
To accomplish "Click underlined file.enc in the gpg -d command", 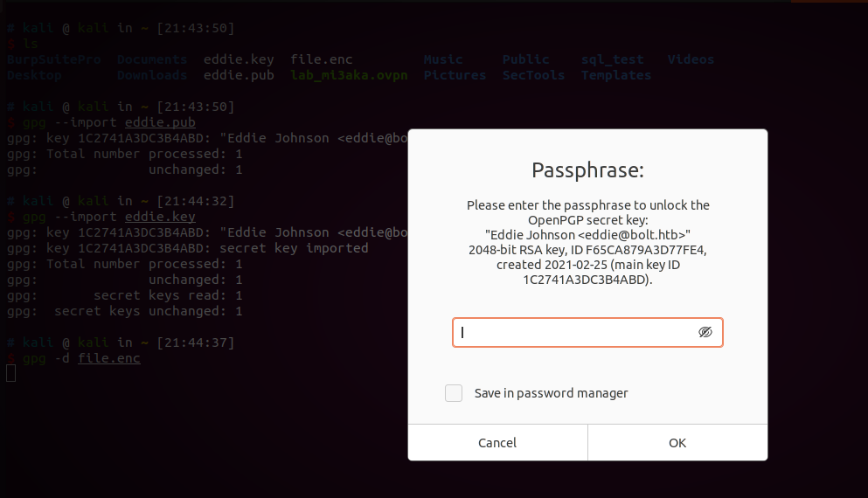I will (108, 358).
